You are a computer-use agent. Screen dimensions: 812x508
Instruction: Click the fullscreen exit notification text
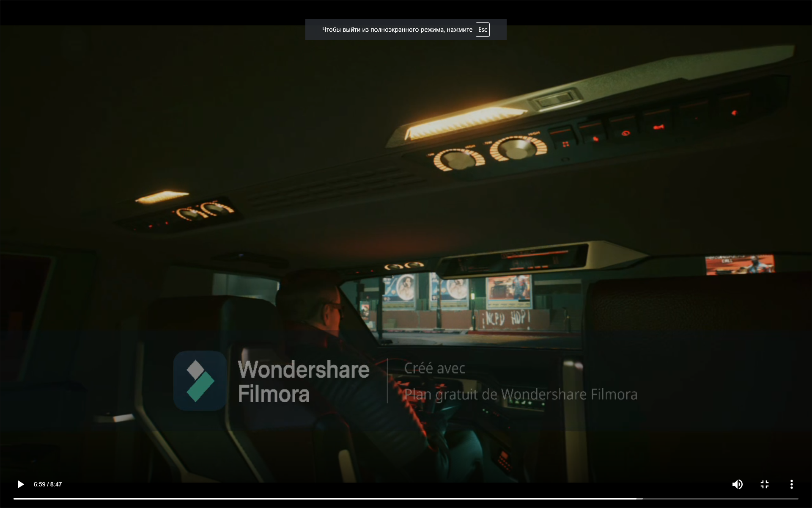397,30
